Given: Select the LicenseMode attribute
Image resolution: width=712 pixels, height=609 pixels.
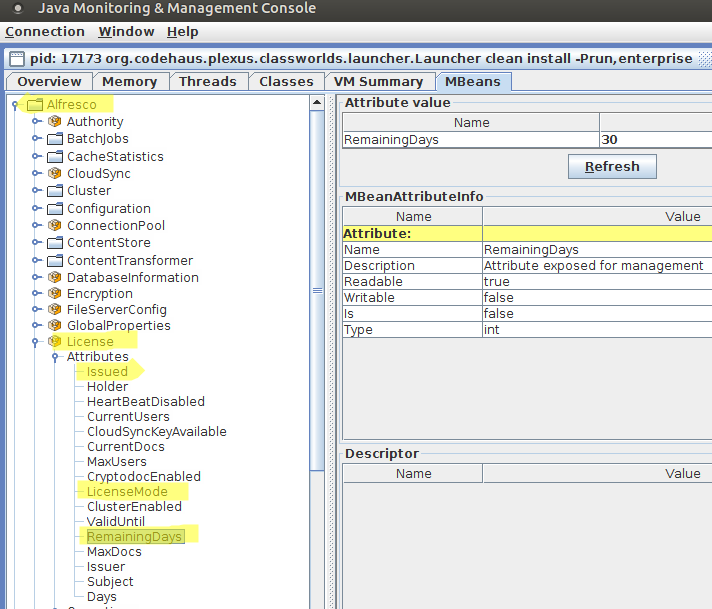Looking at the screenshot, I should tap(127, 491).
